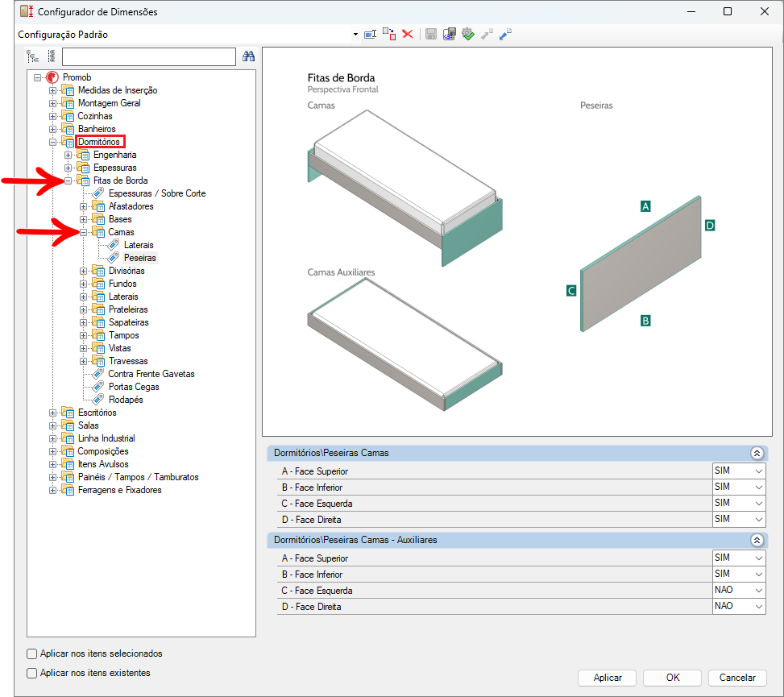
Task: Click into the tree search text field
Action: (x=149, y=57)
